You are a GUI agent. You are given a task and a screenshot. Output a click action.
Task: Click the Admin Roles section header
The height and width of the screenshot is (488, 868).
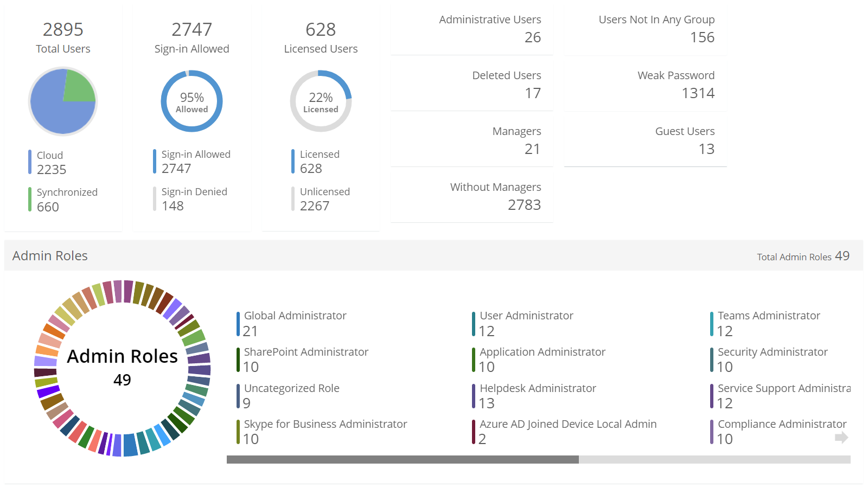50,255
